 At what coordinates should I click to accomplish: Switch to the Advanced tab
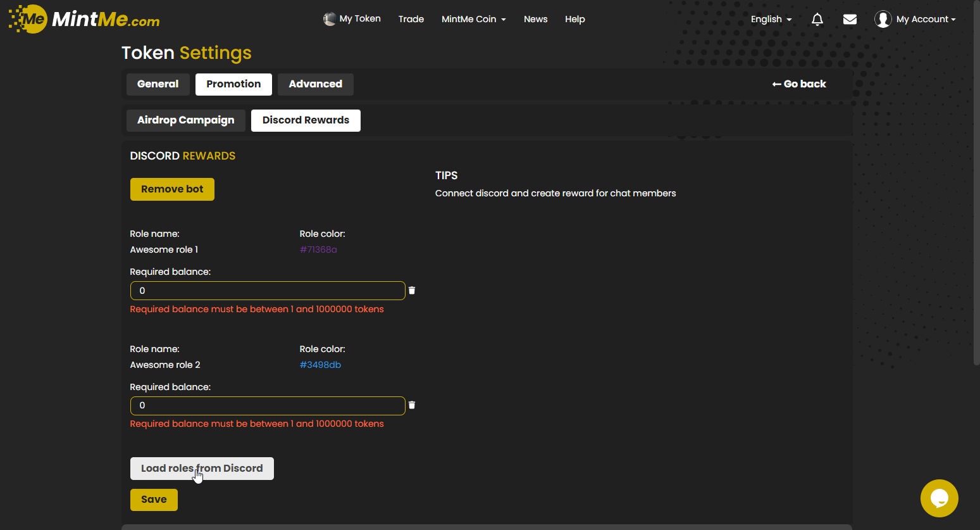[315, 84]
